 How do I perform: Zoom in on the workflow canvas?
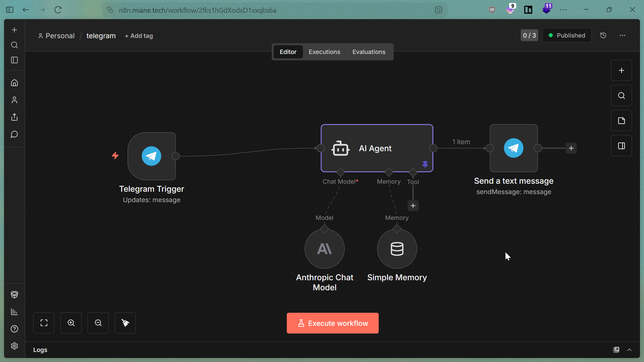71,323
